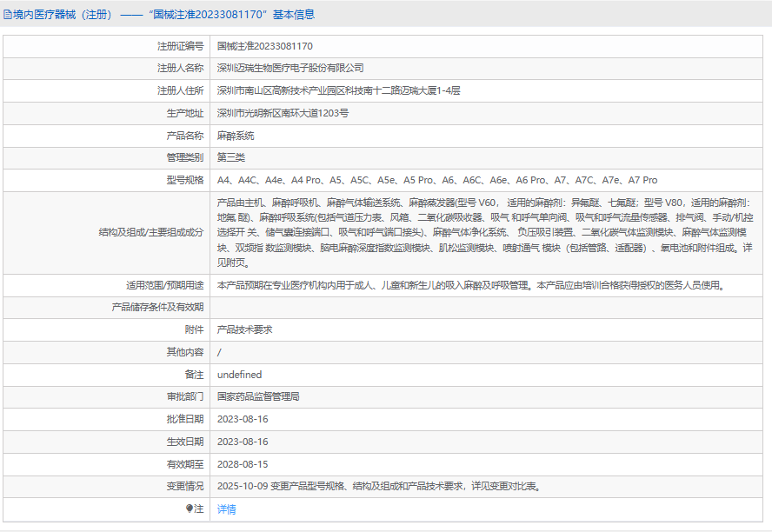Viewport: 772px width, 532px height.
Task: Click the 注册人名称 label
Action: click(x=180, y=68)
